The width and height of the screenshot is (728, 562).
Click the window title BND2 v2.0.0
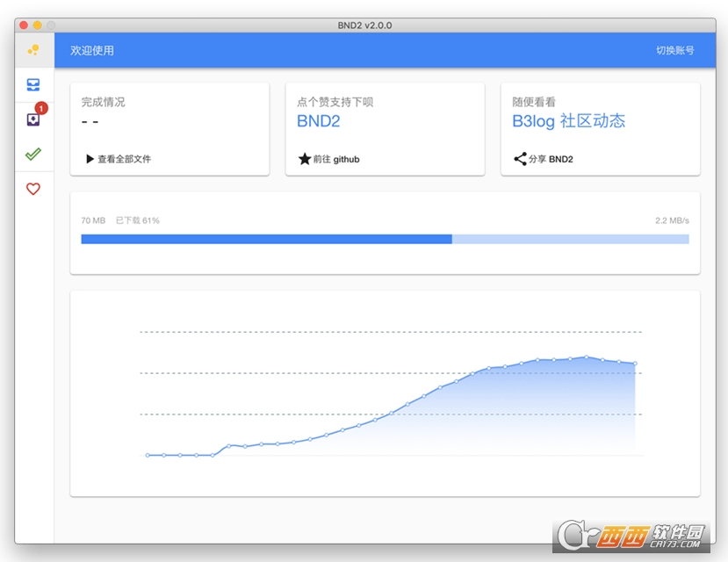click(365, 25)
